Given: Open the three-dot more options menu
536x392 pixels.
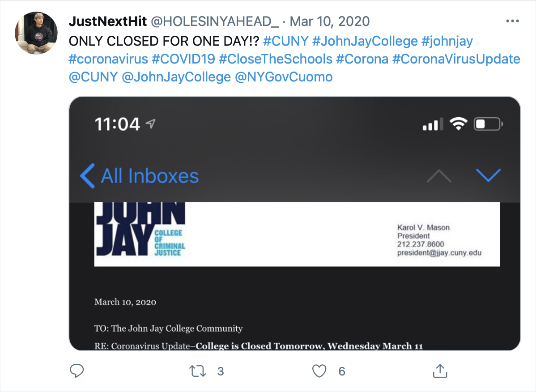Looking at the screenshot, I should tap(512, 21).
